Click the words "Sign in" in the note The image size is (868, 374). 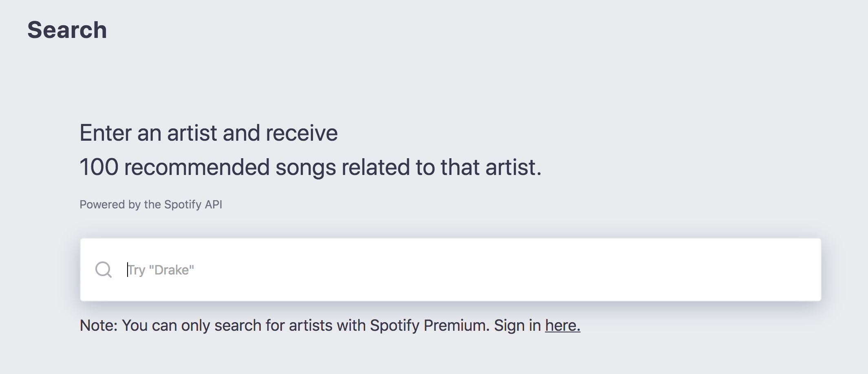tap(518, 325)
